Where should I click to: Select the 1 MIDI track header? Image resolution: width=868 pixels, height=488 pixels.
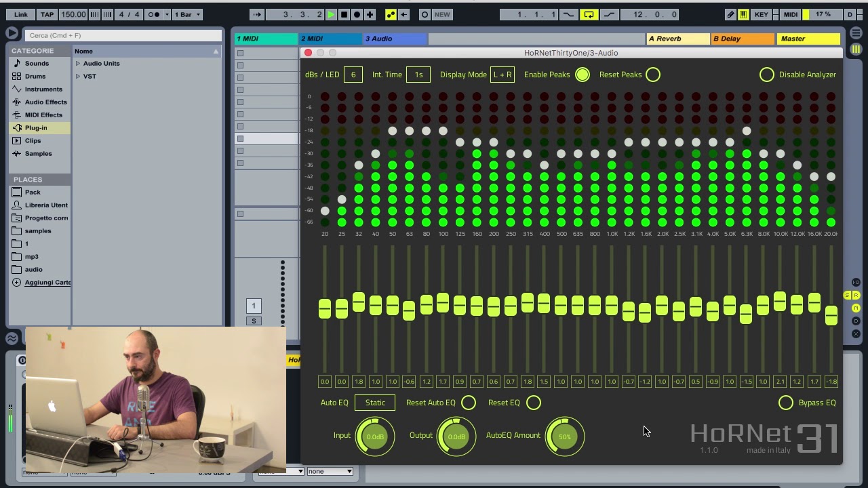pos(265,39)
